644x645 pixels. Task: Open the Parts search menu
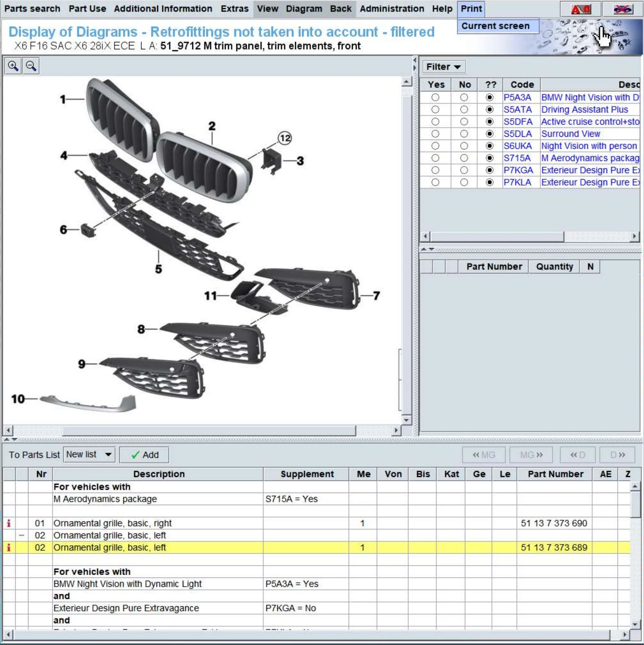(32, 9)
